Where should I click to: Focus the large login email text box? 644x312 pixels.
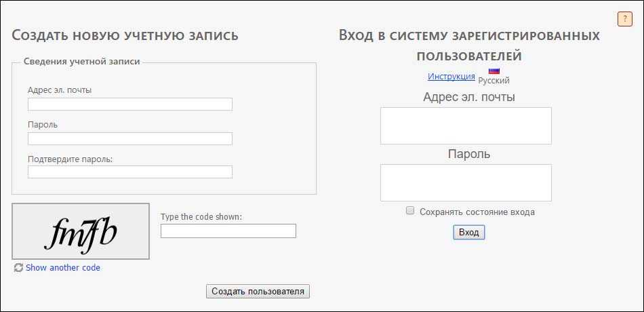pos(466,125)
